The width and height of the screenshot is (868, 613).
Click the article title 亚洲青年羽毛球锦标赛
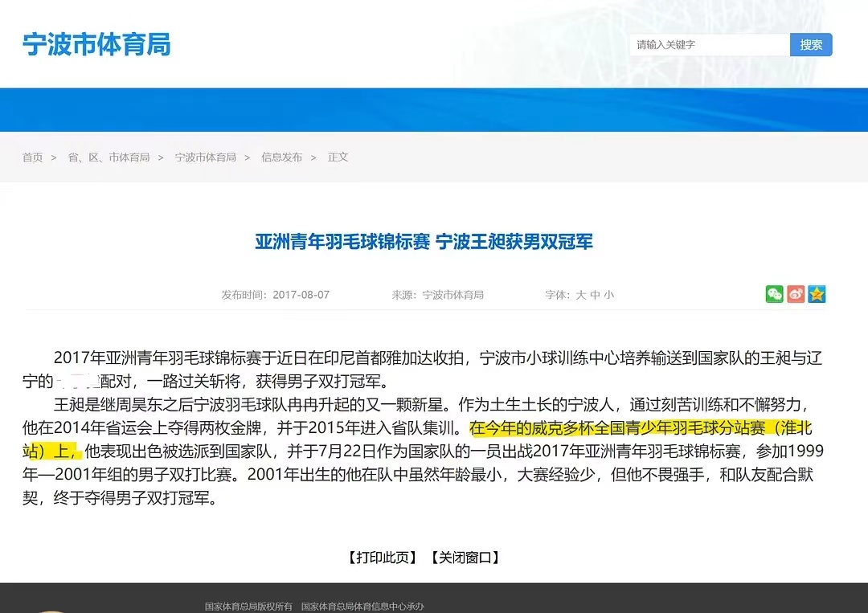pyautogui.click(x=342, y=242)
